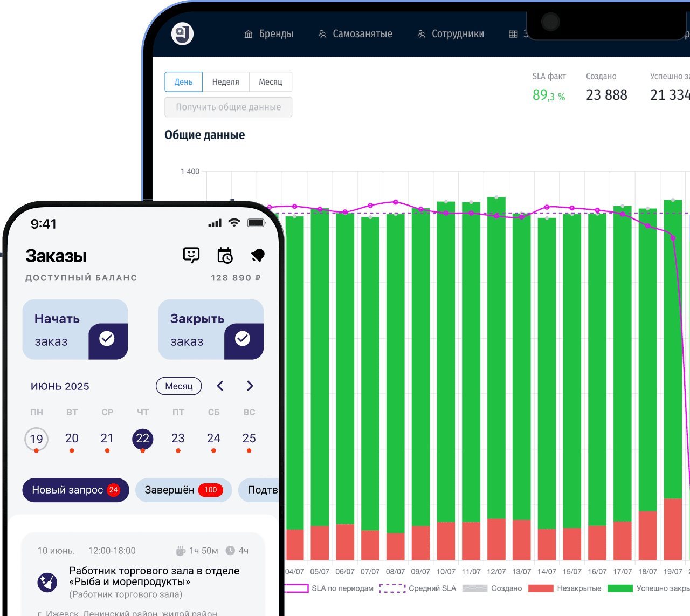Toggle Успешно закрытые green legend swatch

pos(620,588)
